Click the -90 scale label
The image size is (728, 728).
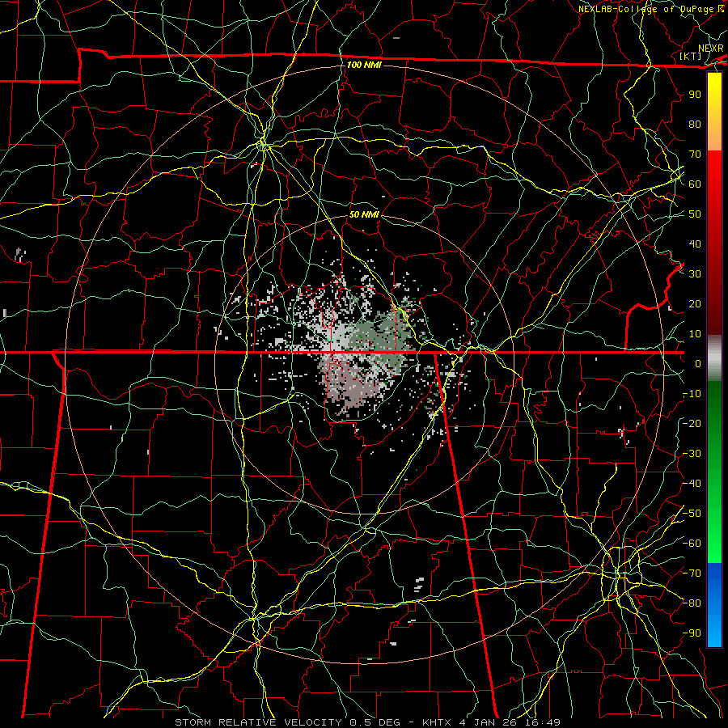(x=692, y=633)
